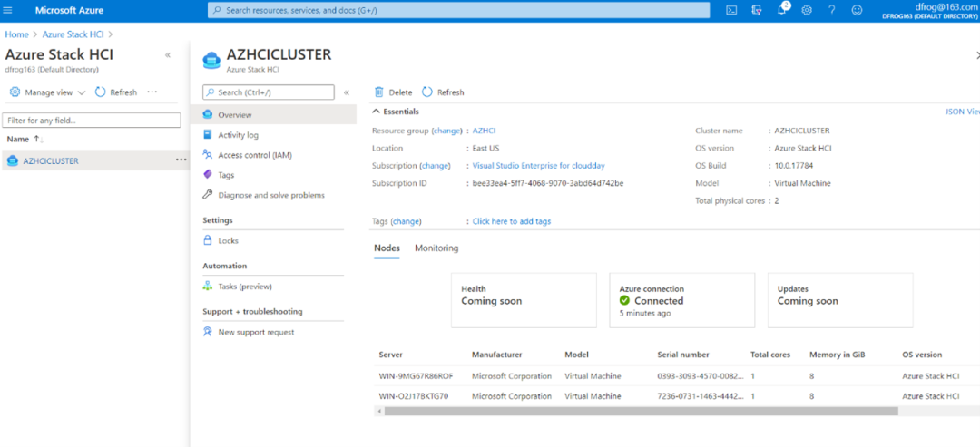980x447 pixels.
Task: Expand the Manage view dropdown arrow
Action: 82,92
